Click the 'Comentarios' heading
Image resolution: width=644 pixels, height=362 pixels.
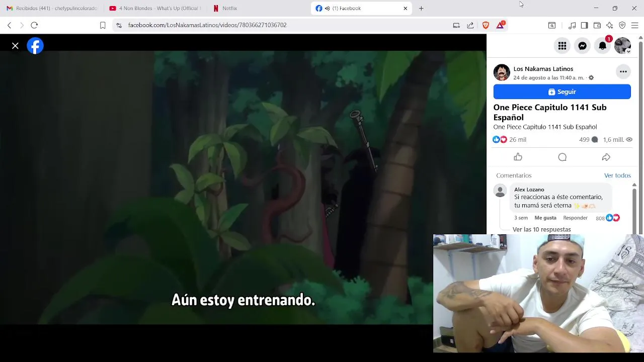514,175
